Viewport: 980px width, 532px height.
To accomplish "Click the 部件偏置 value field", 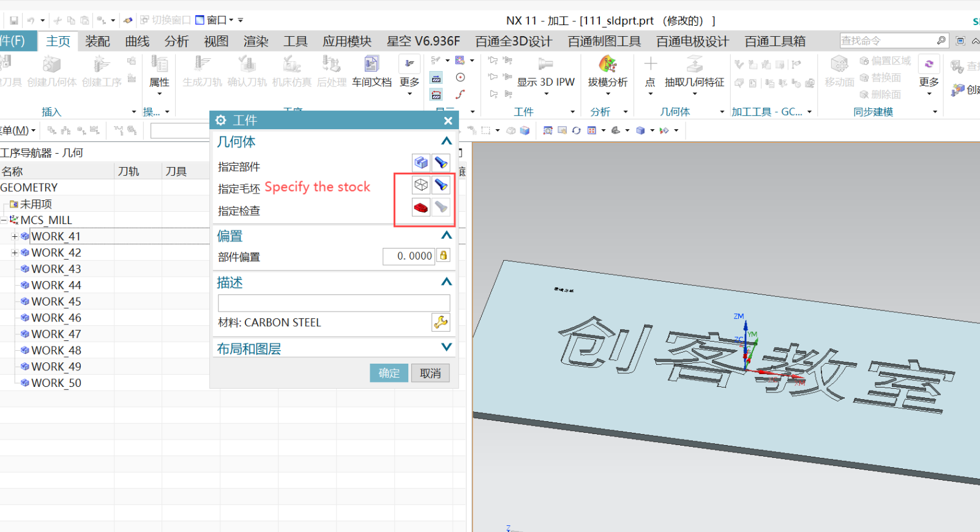I will tap(409, 256).
